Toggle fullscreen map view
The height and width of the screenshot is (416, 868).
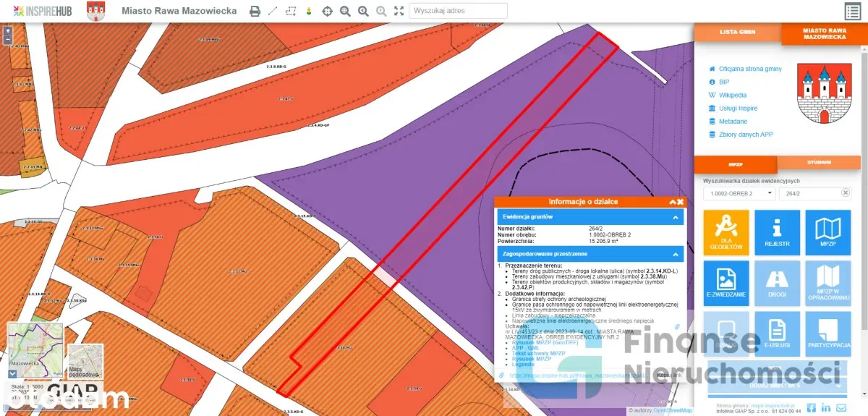point(399,11)
